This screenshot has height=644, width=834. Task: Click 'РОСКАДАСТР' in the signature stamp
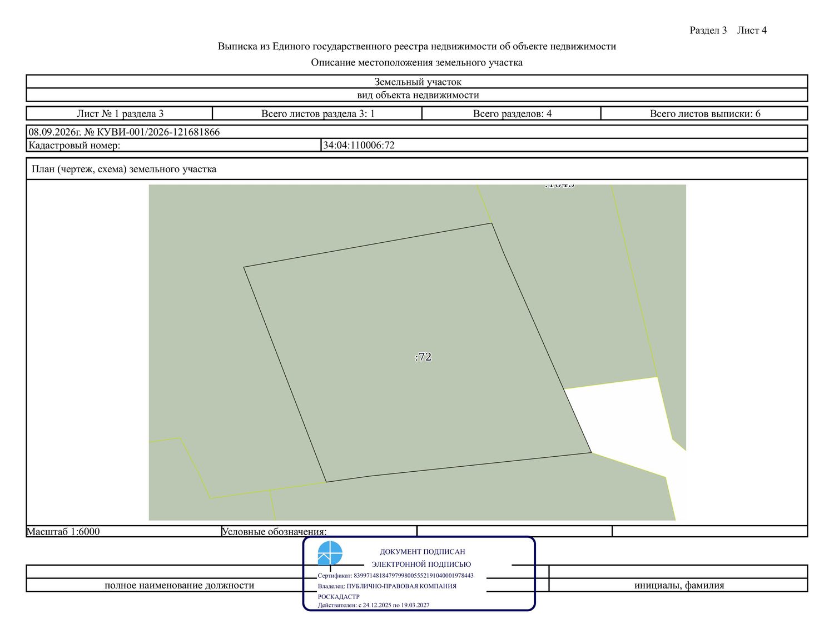[339, 597]
